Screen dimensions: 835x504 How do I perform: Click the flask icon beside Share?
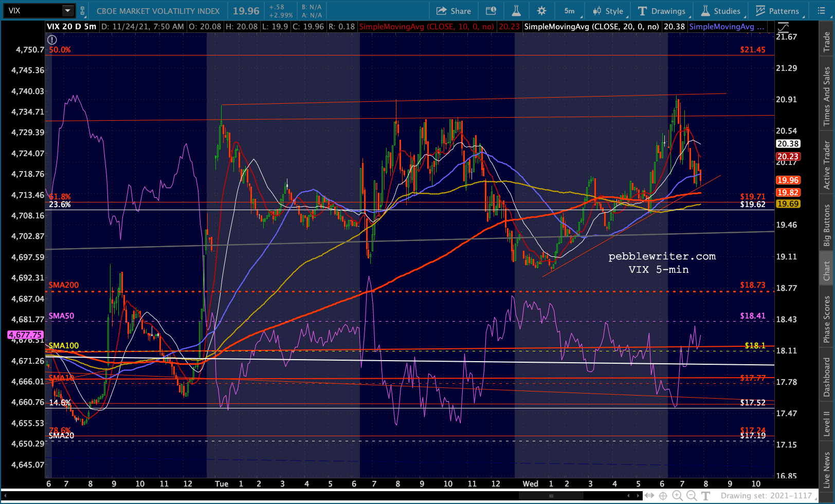(516, 11)
